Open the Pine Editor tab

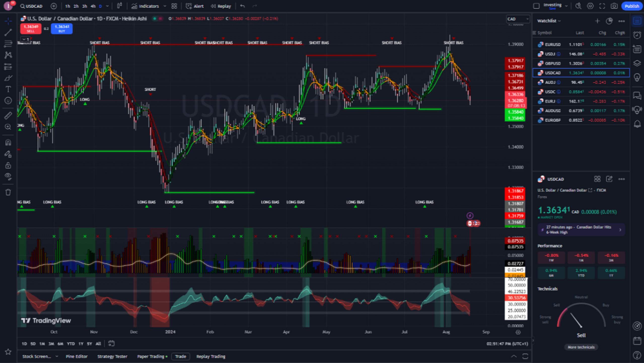coord(77,356)
